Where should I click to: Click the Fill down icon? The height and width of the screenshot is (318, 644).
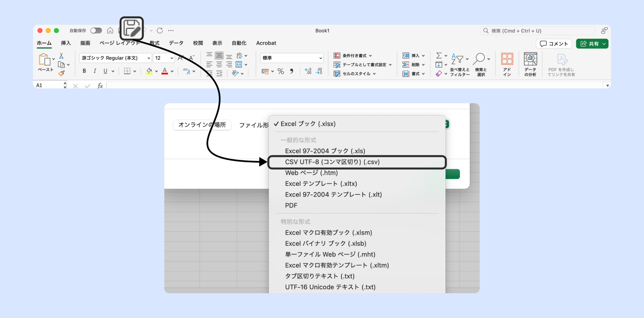(439, 64)
